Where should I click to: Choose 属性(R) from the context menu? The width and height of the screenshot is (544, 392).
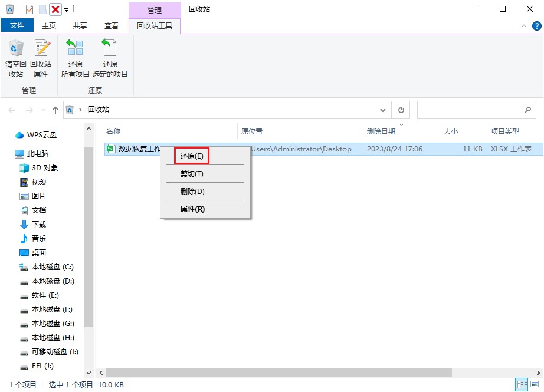[192, 209]
